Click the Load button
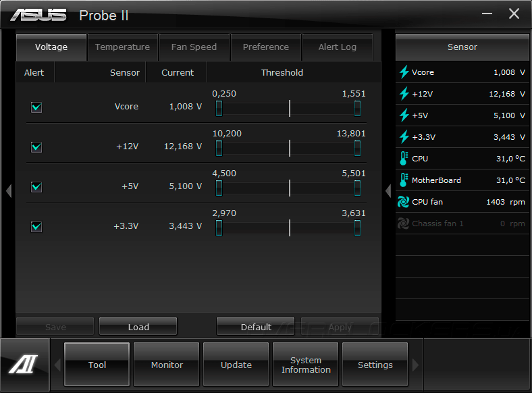 (138, 326)
